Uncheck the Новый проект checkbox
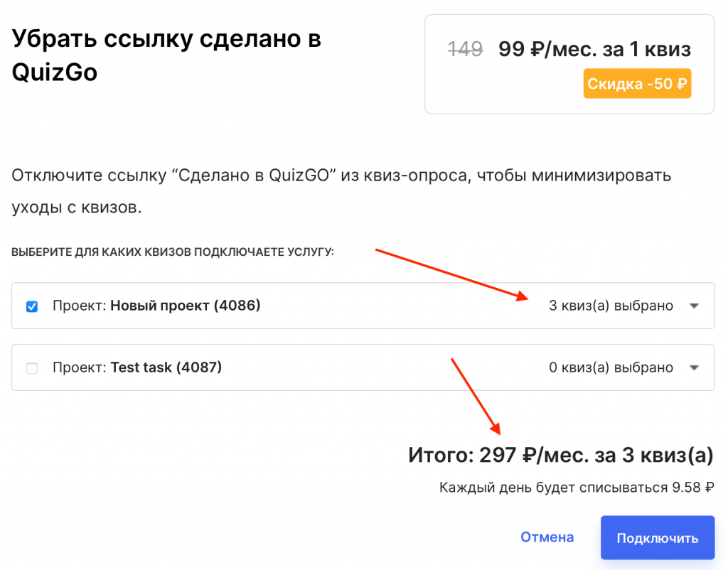The width and height of the screenshot is (728, 570). tap(32, 306)
